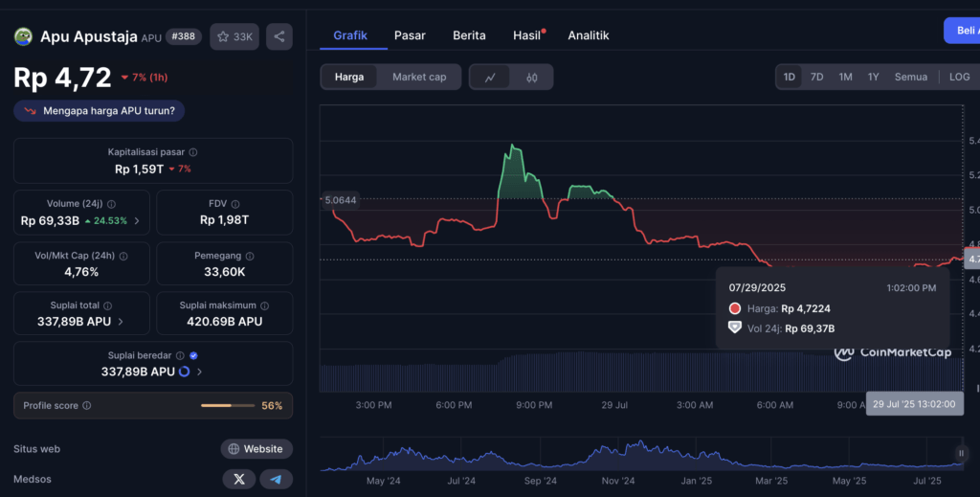Click the Apu Apustaja frog logo
Screen dimensions: 980x497
coord(23,36)
